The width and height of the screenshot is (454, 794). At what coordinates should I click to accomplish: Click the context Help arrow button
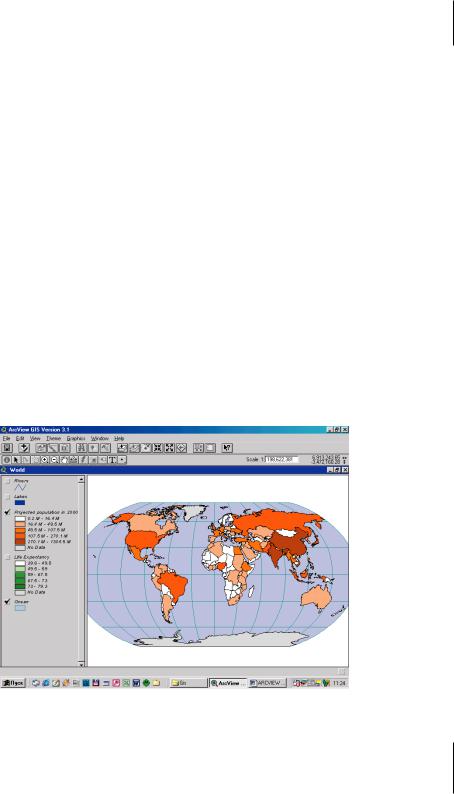pos(227,448)
